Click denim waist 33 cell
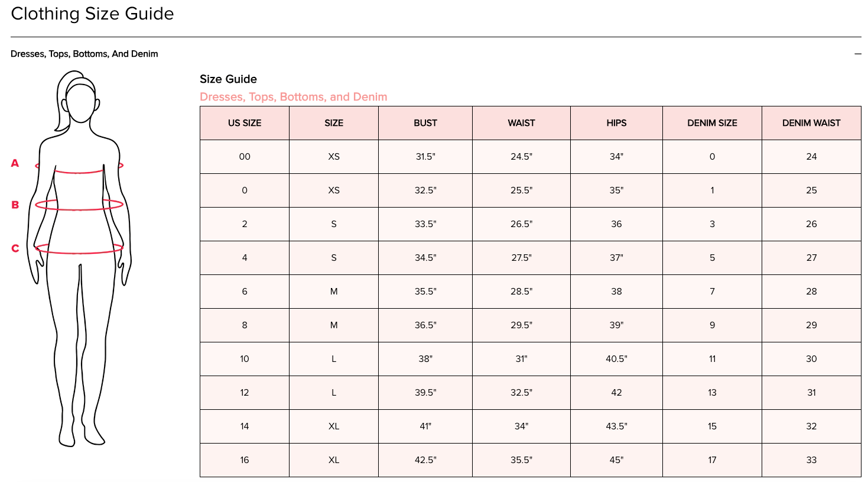 pyautogui.click(x=811, y=460)
